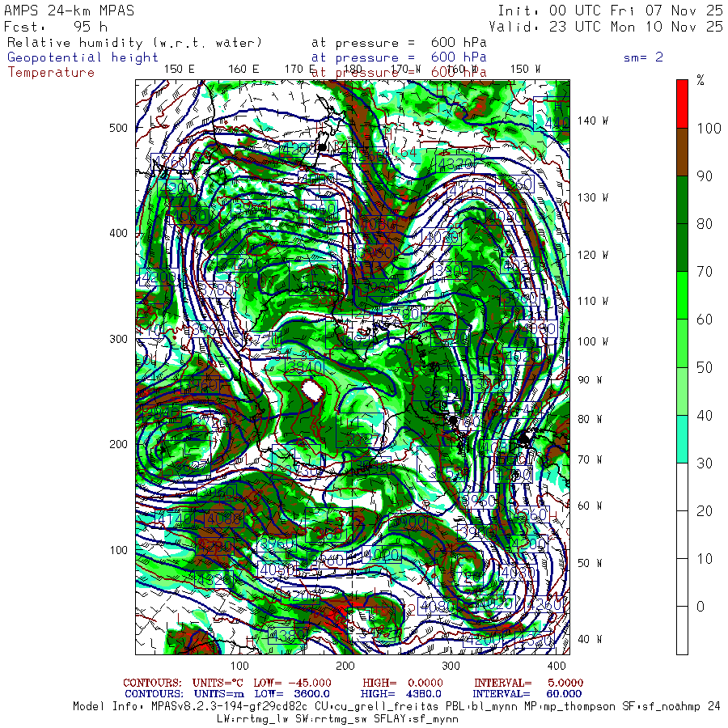Click the red "Temperature" field label
This screenshot has width=728, height=728.
[51, 73]
